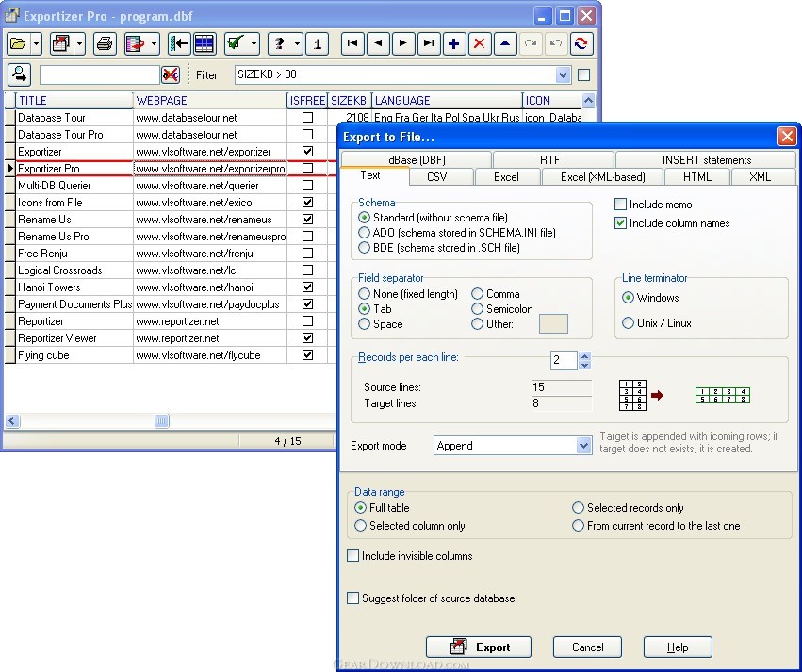Screen dimensions: 802x672
Task: Increase records per line with spinner up
Action: click(x=584, y=355)
